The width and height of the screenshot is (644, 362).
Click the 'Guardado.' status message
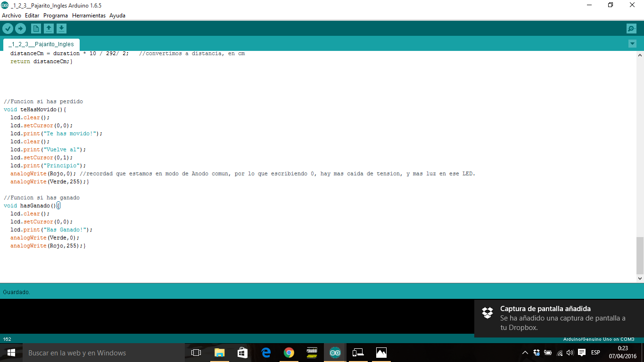pyautogui.click(x=17, y=292)
